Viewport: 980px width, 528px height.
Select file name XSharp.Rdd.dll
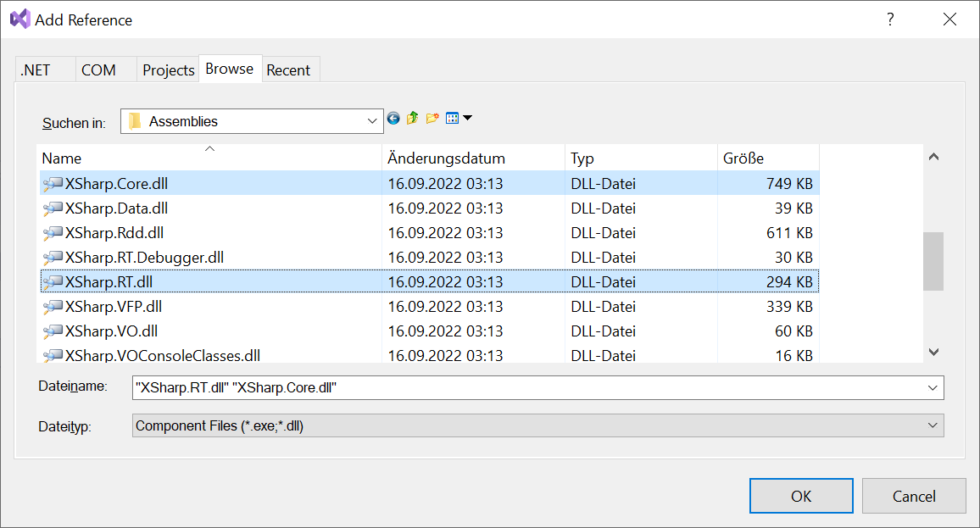115,233
